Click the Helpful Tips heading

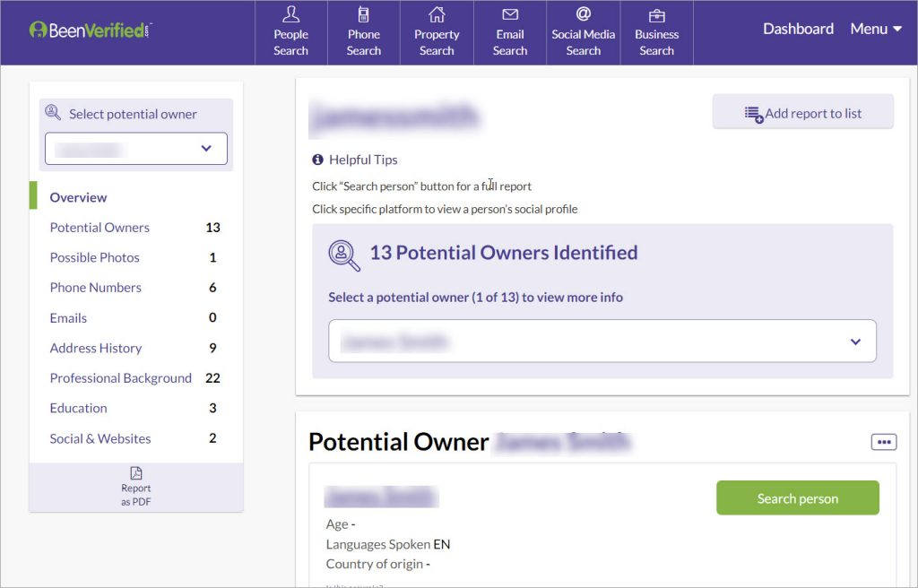pos(363,160)
